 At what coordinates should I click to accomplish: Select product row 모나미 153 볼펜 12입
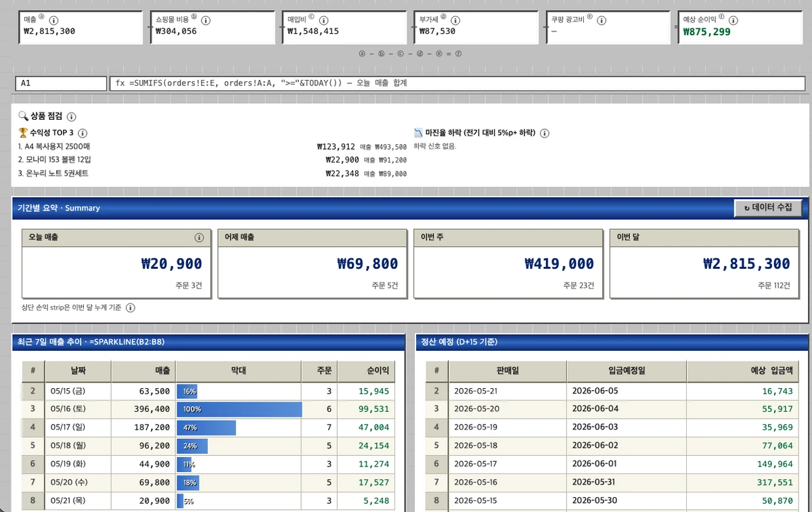tap(212, 160)
